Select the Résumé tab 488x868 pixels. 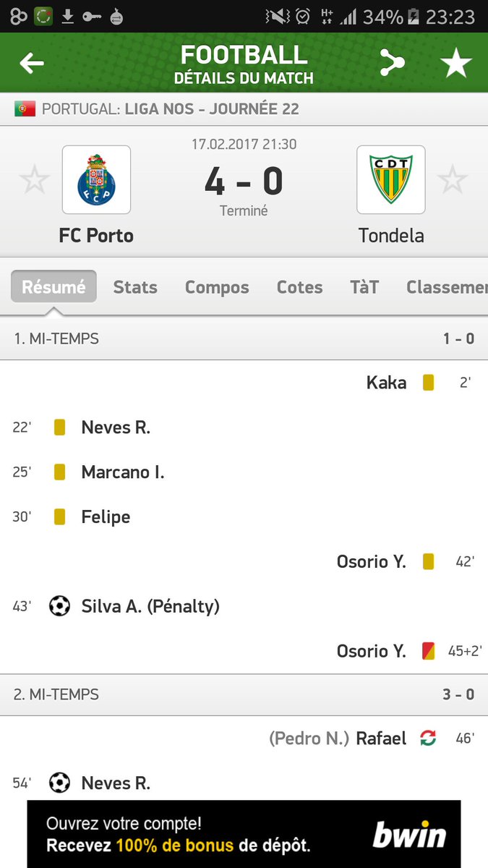[x=53, y=286]
